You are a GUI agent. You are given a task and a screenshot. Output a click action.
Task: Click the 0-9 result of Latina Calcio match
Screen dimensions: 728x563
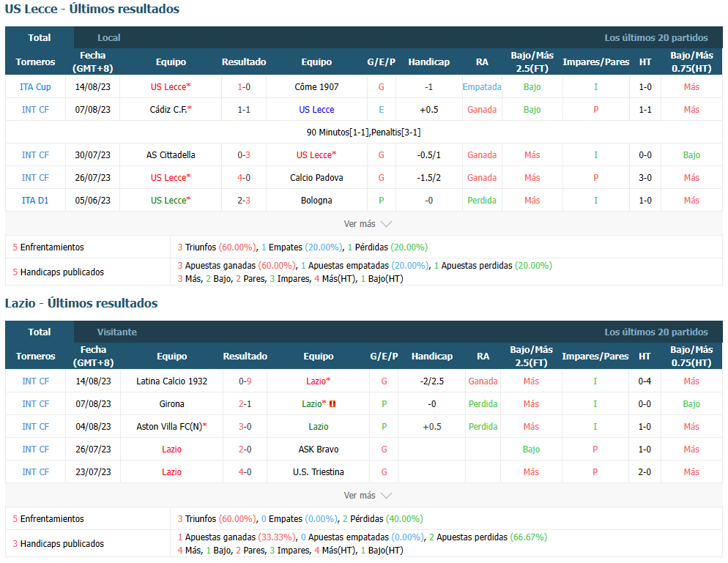245,381
